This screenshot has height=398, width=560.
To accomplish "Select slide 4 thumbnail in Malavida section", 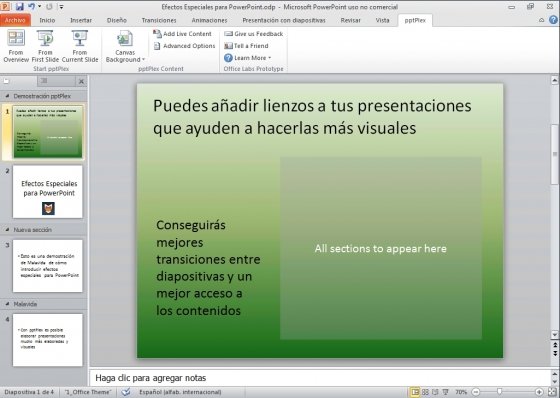I will tap(48, 340).
